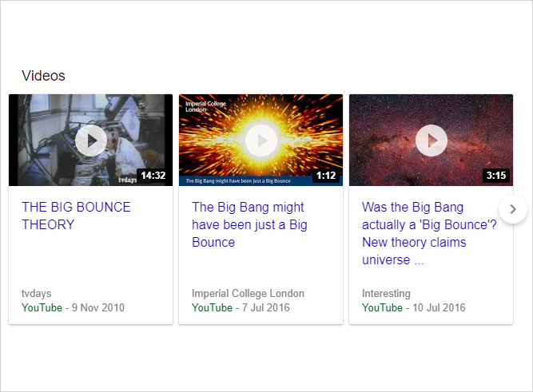Click YouTube source dated 7 Jul 2016
This screenshot has width=533, height=392.
[212, 307]
